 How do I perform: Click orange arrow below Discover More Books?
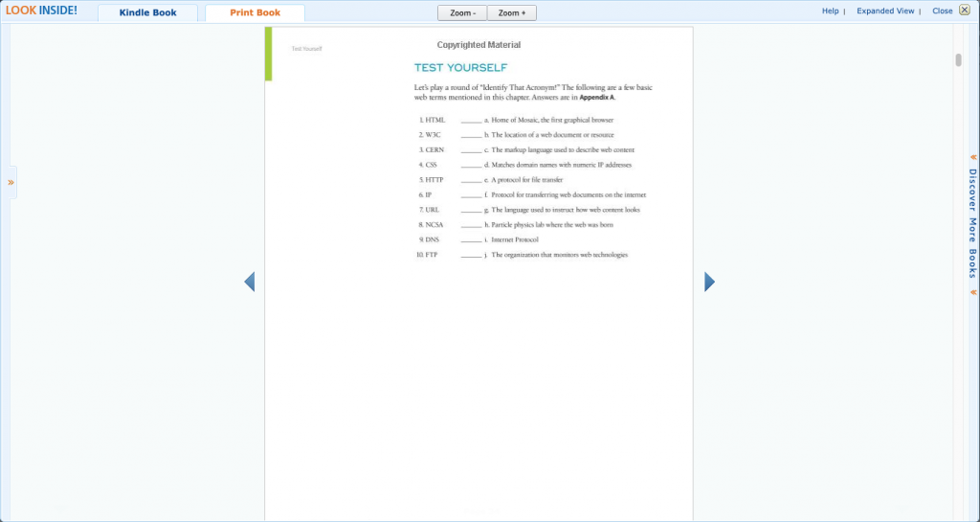click(x=972, y=292)
